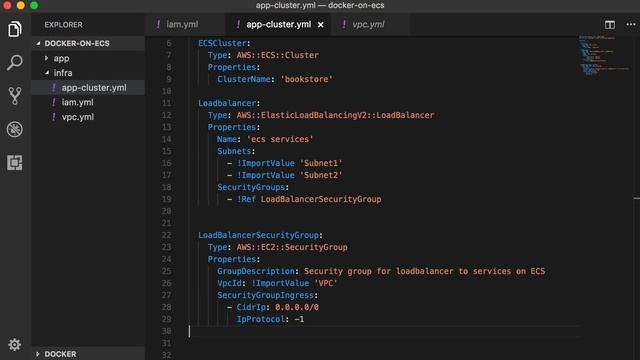
Task: Click line number 11 in the gutter
Action: (167, 103)
